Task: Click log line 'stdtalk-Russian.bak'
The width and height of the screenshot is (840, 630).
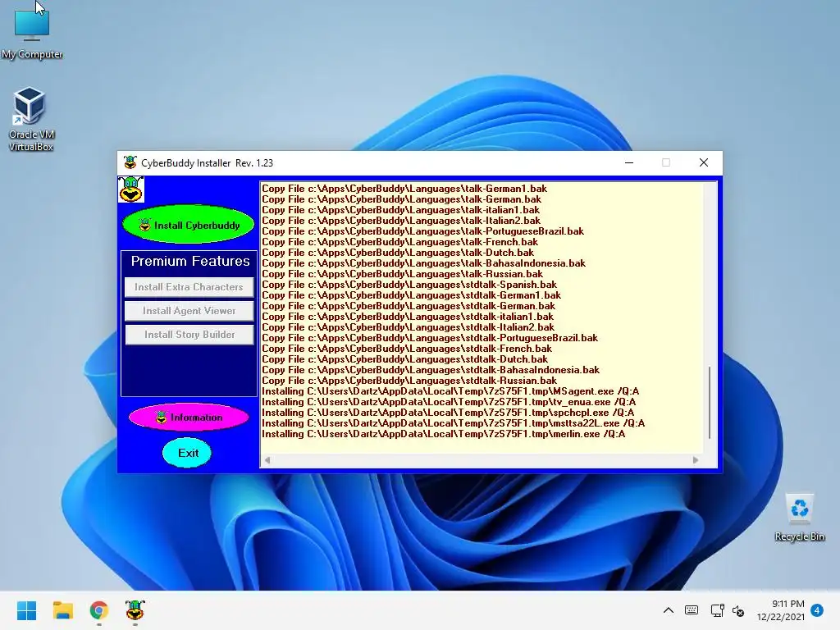Action: [x=409, y=381]
